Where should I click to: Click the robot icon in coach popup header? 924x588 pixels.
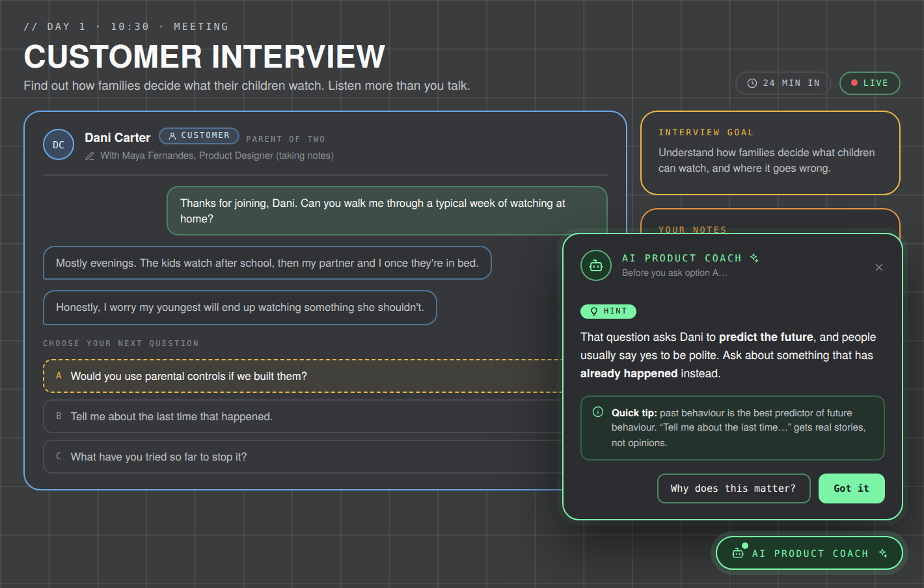tap(596, 265)
